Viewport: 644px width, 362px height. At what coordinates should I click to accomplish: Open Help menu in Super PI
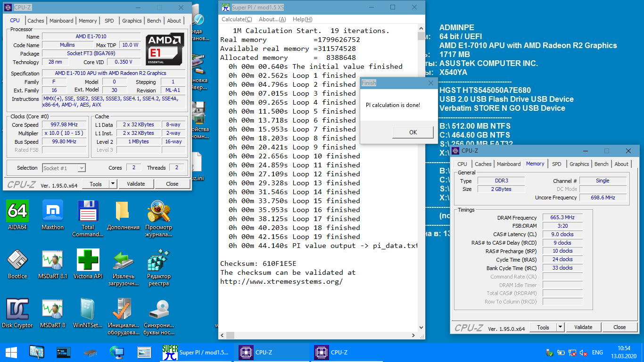click(303, 19)
